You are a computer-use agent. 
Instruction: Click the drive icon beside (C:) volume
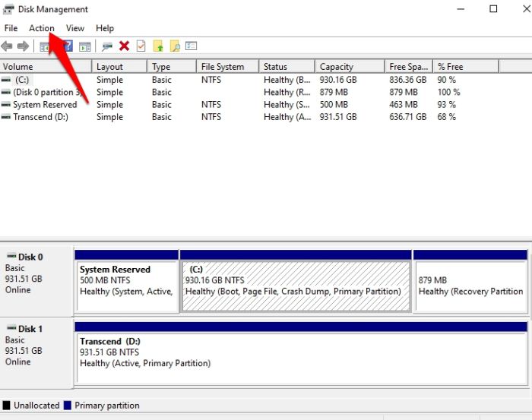[6, 80]
